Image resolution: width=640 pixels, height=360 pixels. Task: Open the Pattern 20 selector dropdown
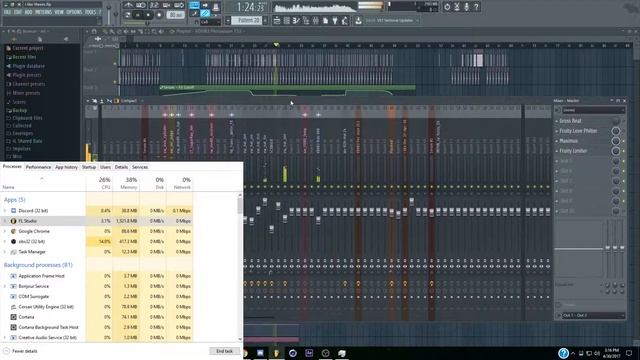click(x=247, y=20)
